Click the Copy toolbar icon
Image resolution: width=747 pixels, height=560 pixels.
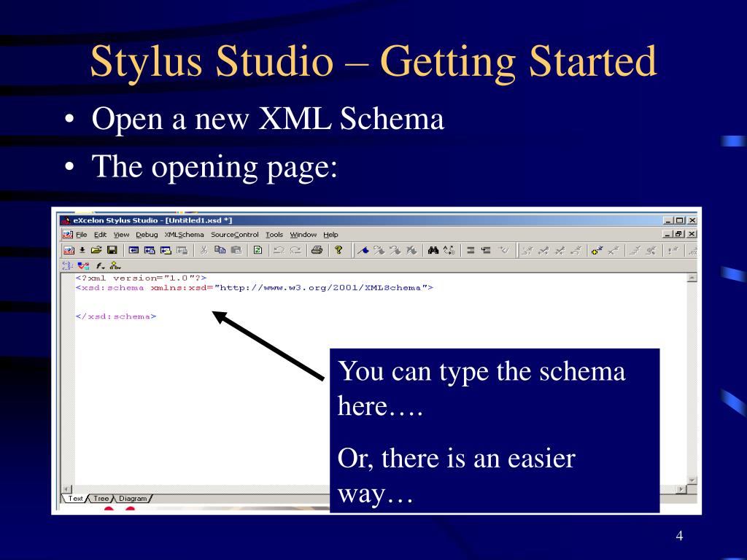pyautogui.click(x=220, y=250)
